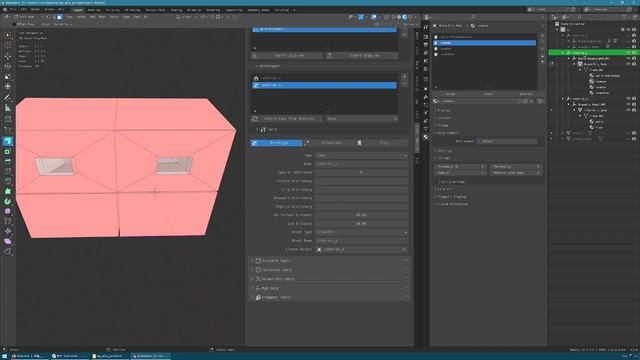Toggle eye for Bound Poly Mesh outliner row

coord(629,64)
